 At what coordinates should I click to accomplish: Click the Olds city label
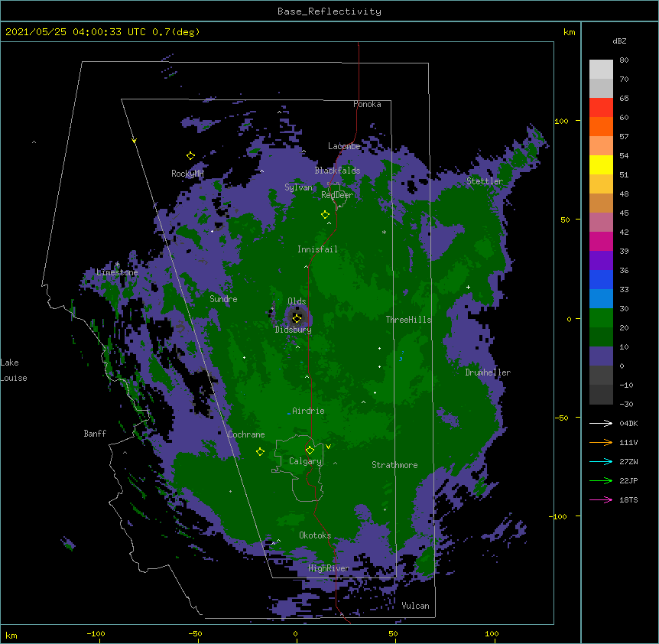297,301
